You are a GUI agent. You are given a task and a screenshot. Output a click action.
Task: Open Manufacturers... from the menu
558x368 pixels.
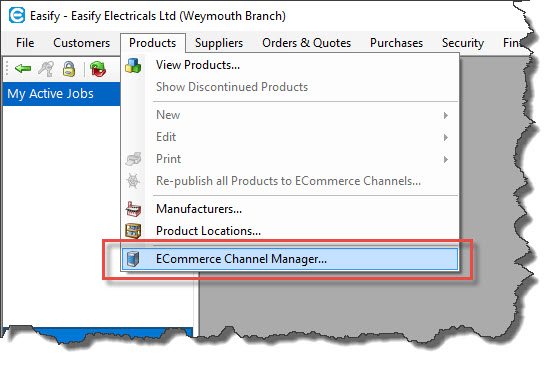click(290, 209)
